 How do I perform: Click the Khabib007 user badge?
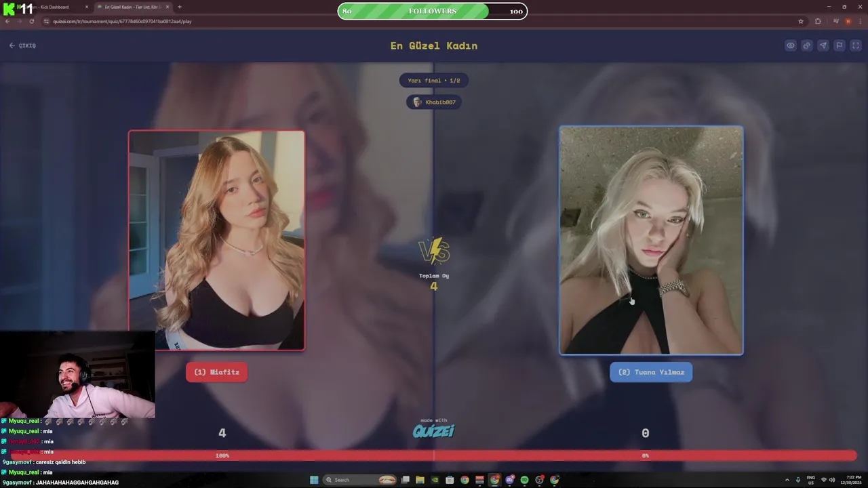click(434, 102)
